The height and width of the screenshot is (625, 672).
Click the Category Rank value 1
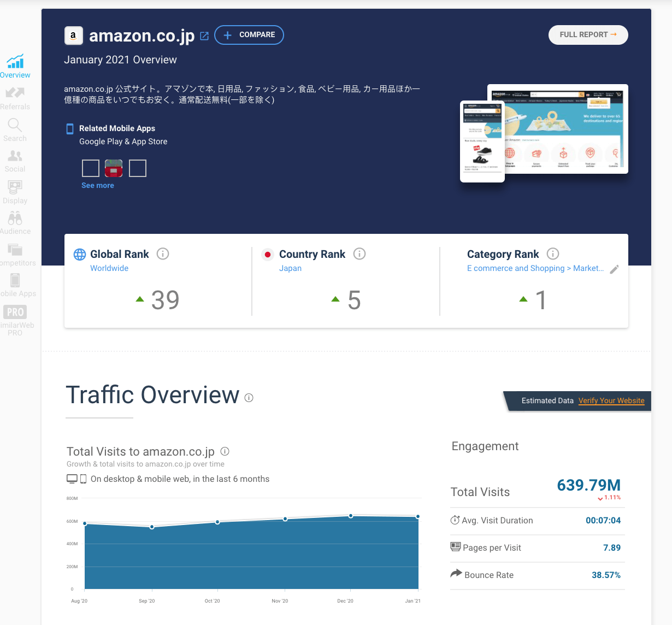click(541, 300)
